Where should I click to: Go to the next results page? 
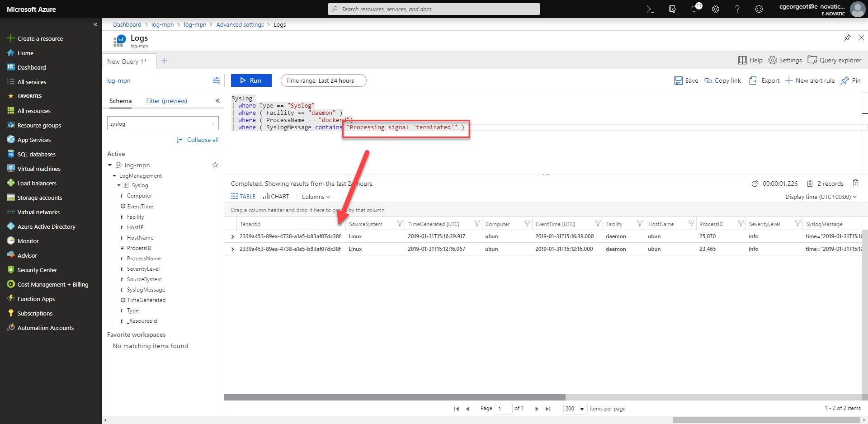click(x=537, y=409)
